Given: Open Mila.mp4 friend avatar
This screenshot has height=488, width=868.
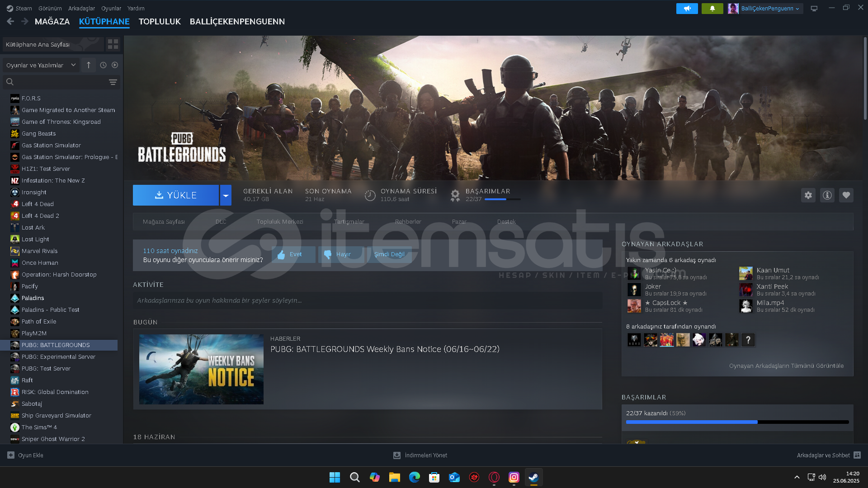Looking at the screenshot, I should click(x=745, y=306).
